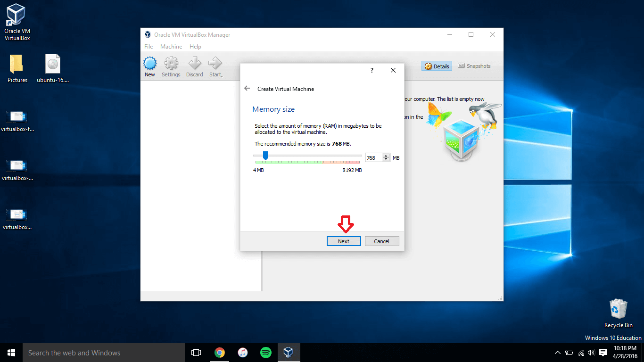
Task: Open Wi-Fi network tray icon
Action: (581, 353)
